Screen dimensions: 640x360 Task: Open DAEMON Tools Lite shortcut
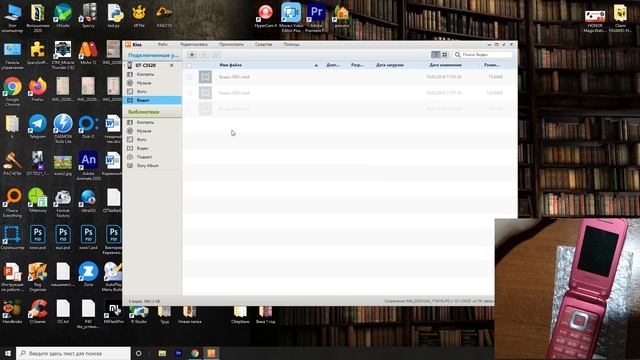(63, 129)
